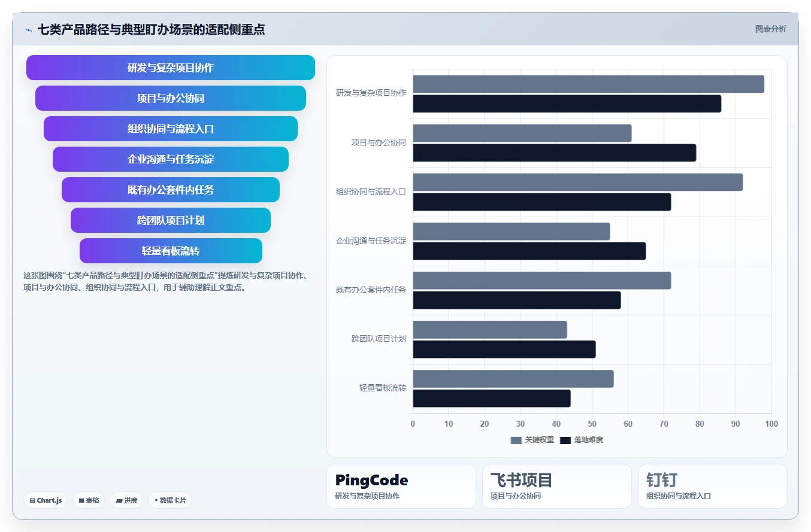Select the 研发与复杂项目协作 funnel bar

point(171,68)
